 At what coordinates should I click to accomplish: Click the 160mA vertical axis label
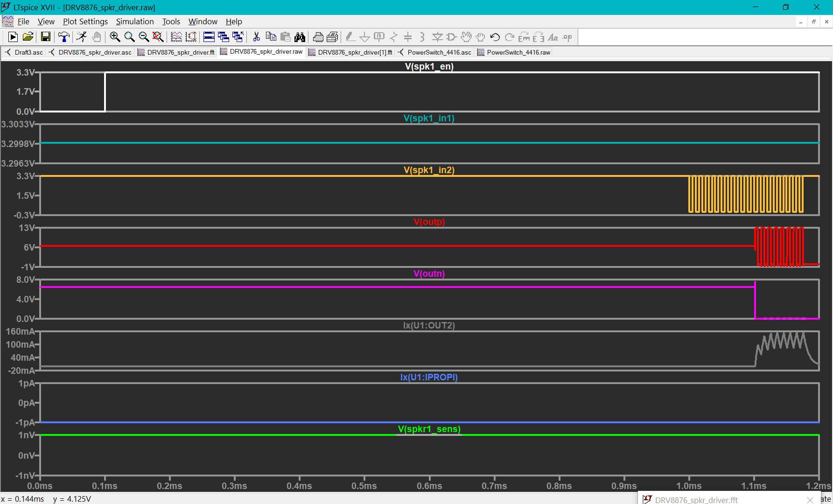20,331
